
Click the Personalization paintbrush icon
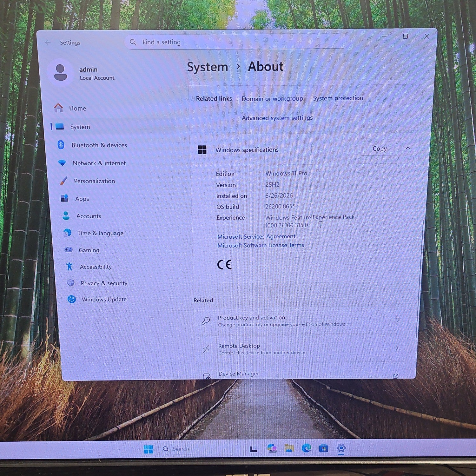(x=63, y=181)
